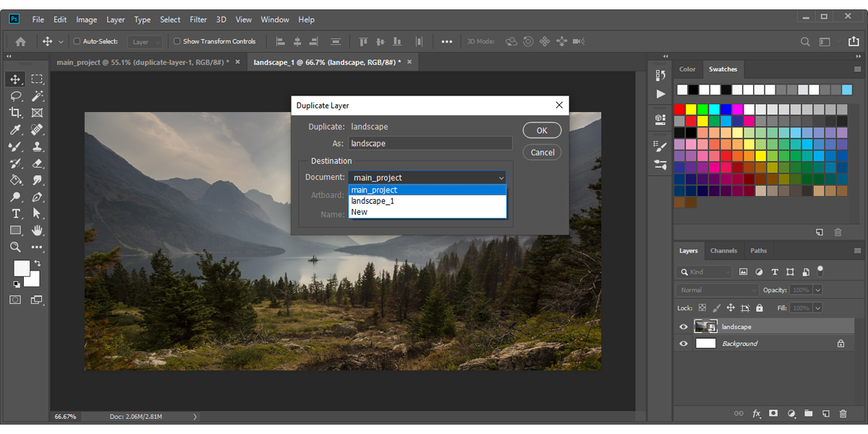Open the Filter menu
The image size is (868, 434).
198,20
